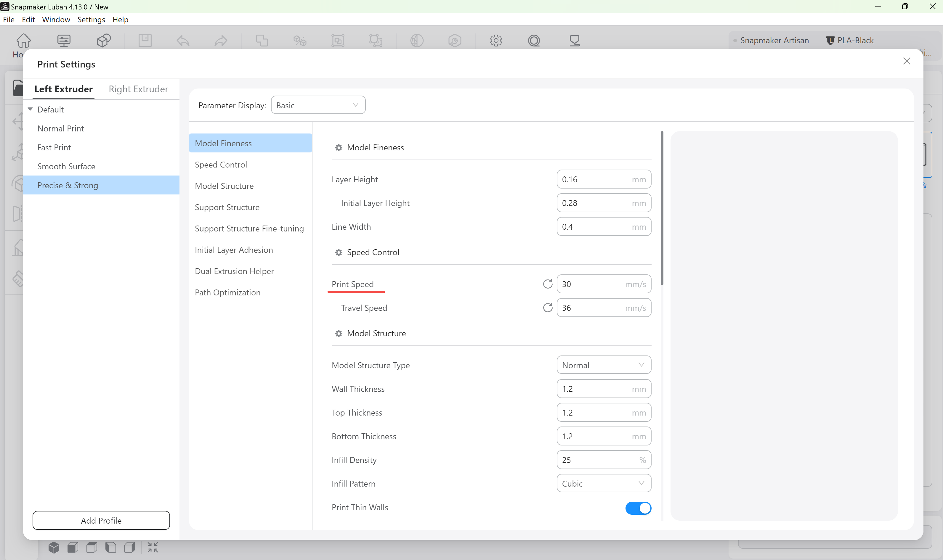Click the Snapmaker Artisan machine label
The height and width of the screenshot is (560, 943).
[x=774, y=40]
